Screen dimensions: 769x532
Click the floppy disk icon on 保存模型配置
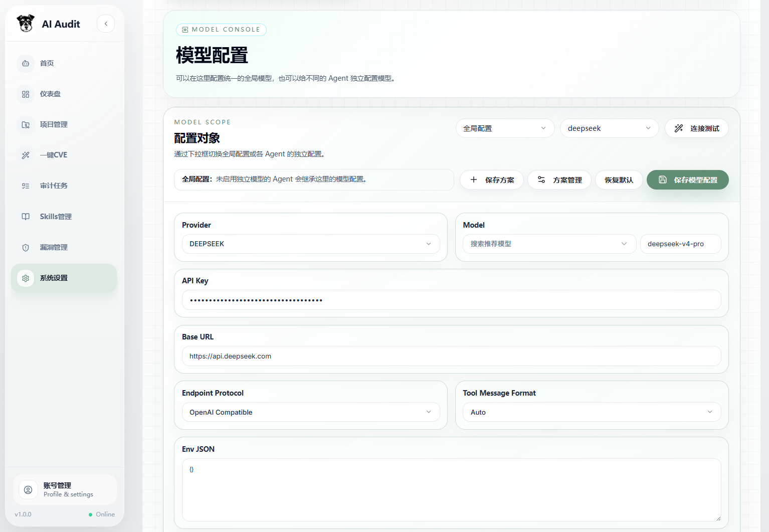coord(663,180)
